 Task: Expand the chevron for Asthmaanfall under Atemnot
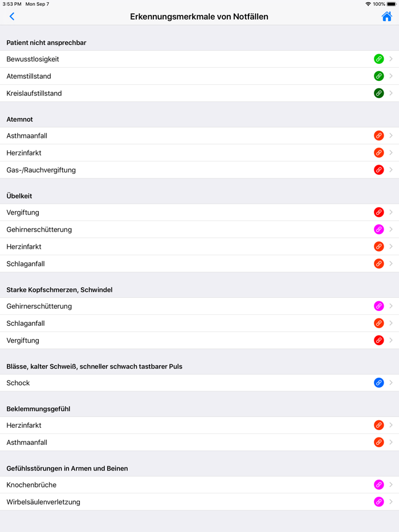(391, 136)
